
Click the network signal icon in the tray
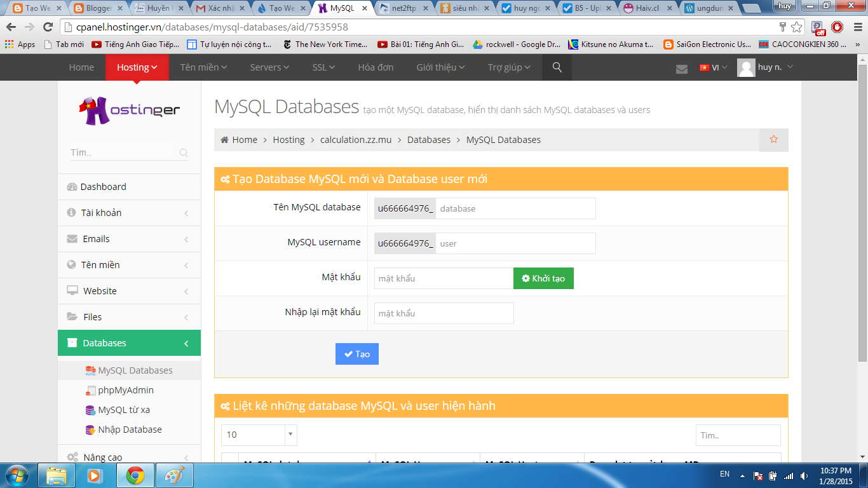789,476
